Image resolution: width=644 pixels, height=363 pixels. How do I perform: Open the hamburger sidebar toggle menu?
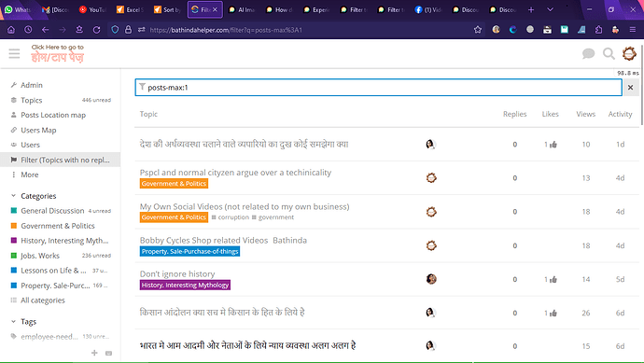click(14, 54)
